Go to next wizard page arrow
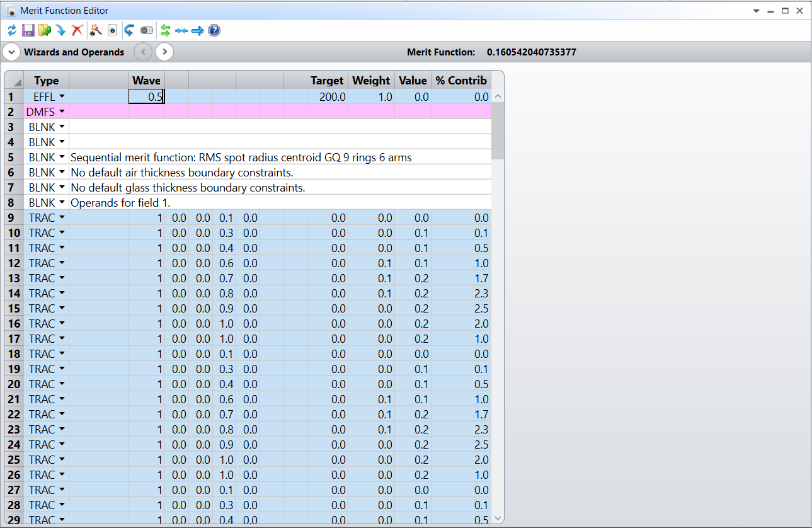 [x=164, y=52]
